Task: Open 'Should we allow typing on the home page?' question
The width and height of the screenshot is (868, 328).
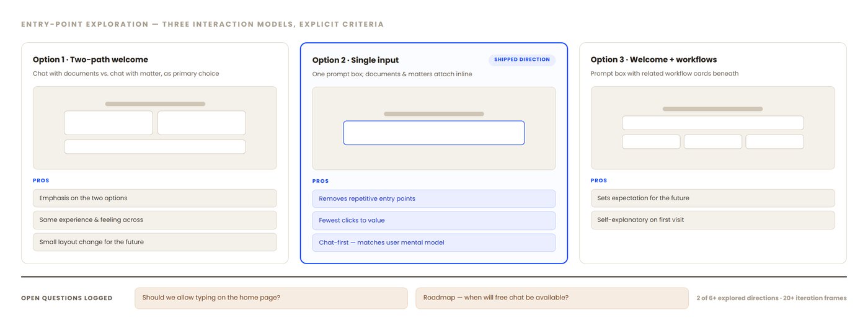Action: coord(271,298)
